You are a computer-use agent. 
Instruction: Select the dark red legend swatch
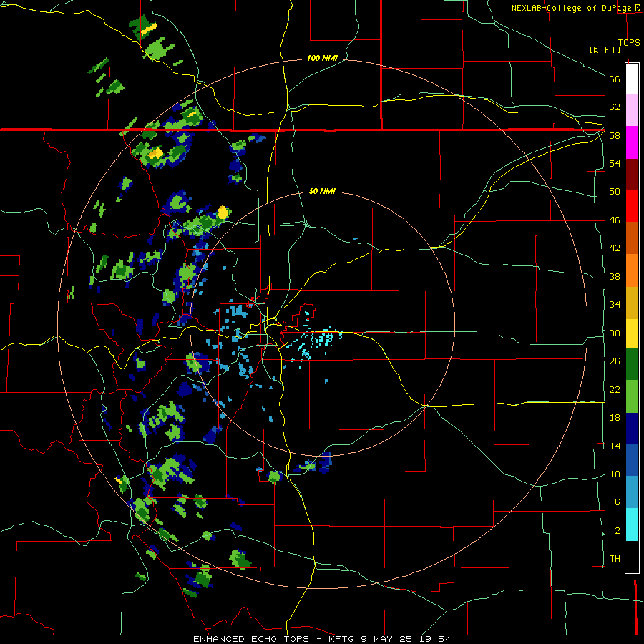point(632,174)
